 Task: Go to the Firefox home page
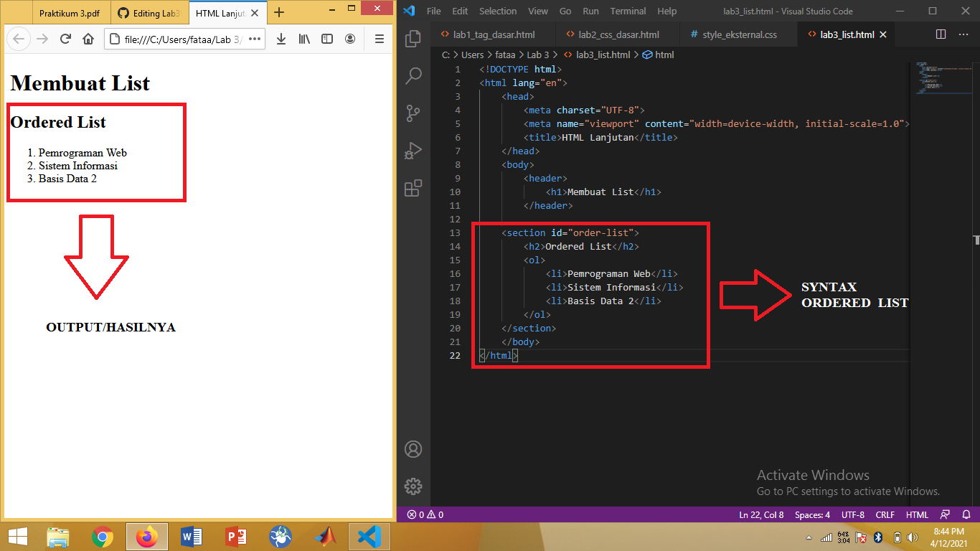point(88,39)
